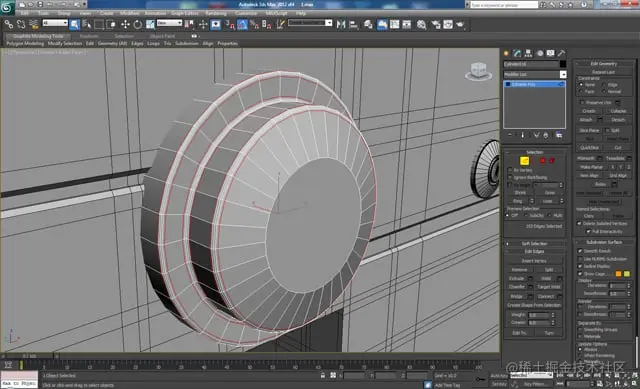Activate the Select Object tool
Image resolution: width=640 pixels, height=389 pixels.
(75, 24)
